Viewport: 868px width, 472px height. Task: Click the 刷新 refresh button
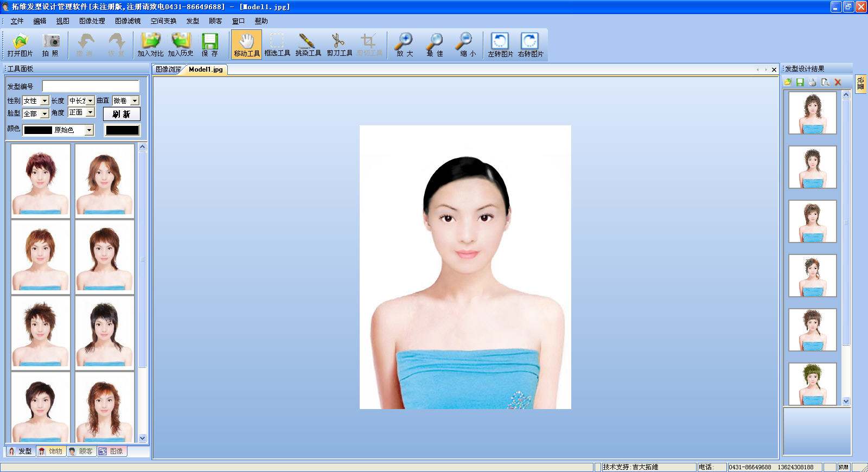[122, 114]
